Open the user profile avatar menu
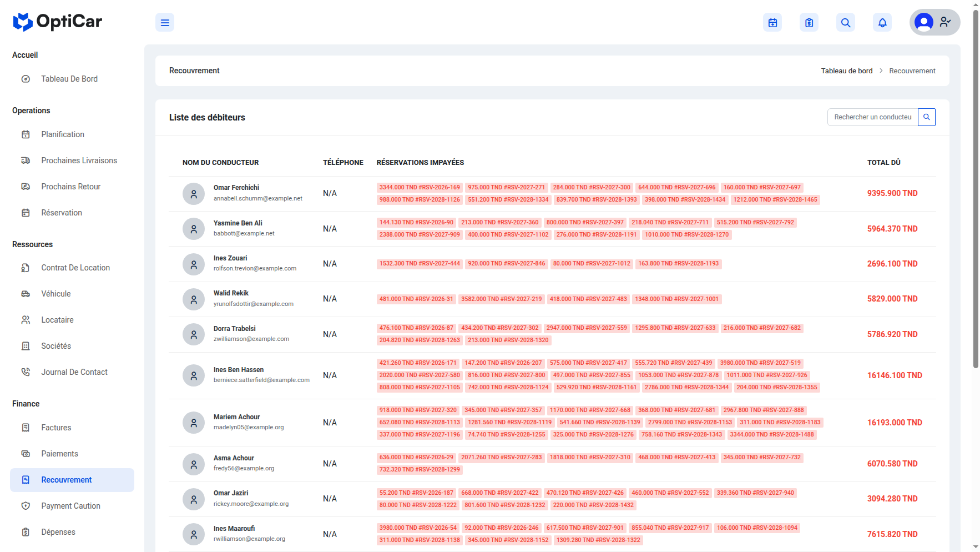The width and height of the screenshot is (980, 552). tap(934, 22)
